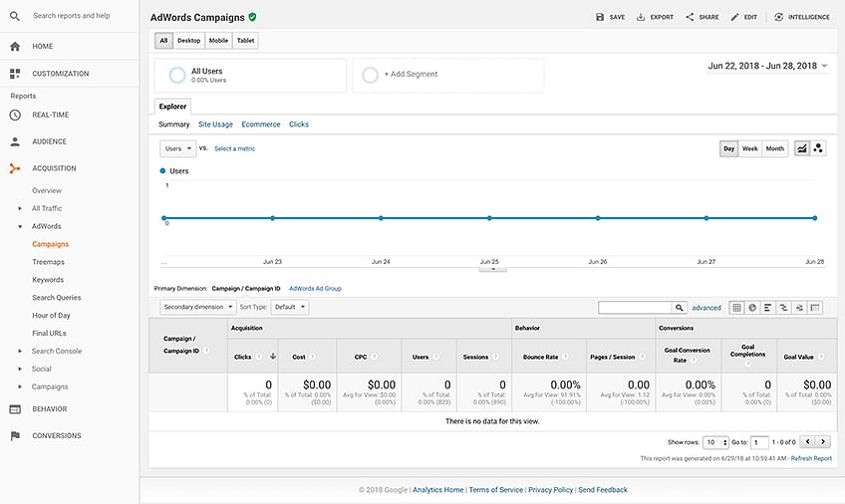Switch to the Clicks tab

coord(299,125)
